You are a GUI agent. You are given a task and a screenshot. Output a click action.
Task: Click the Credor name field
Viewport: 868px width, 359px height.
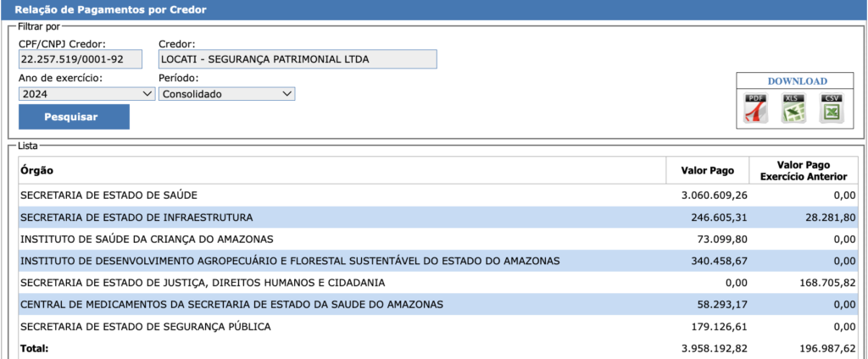[297, 59]
